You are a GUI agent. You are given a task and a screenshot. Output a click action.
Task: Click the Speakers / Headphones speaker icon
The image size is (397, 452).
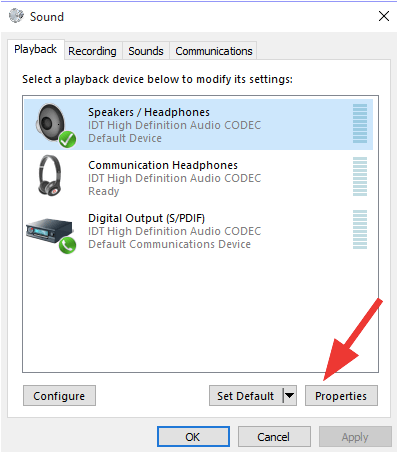pyautogui.click(x=51, y=123)
